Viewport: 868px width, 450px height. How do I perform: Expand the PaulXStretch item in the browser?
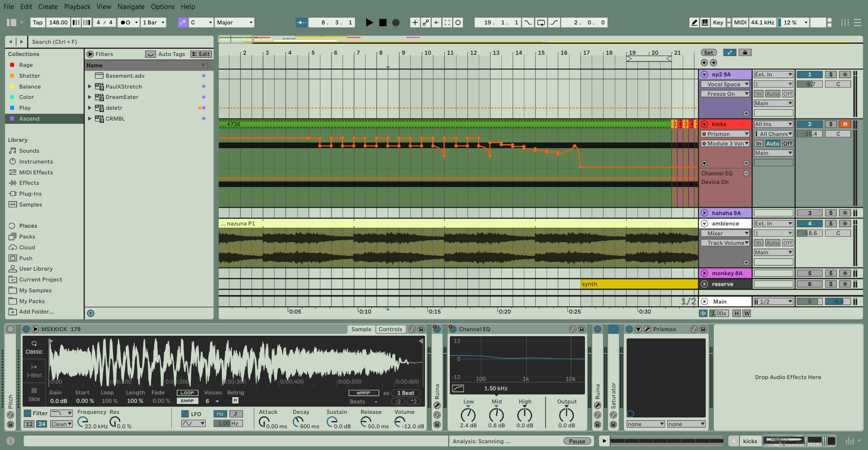pyautogui.click(x=90, y=86)
